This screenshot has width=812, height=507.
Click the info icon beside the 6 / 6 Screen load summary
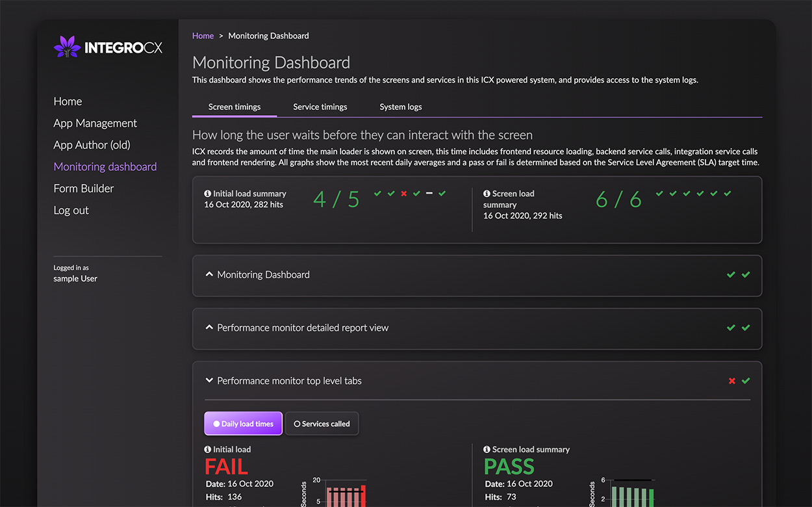coord(487,194)
